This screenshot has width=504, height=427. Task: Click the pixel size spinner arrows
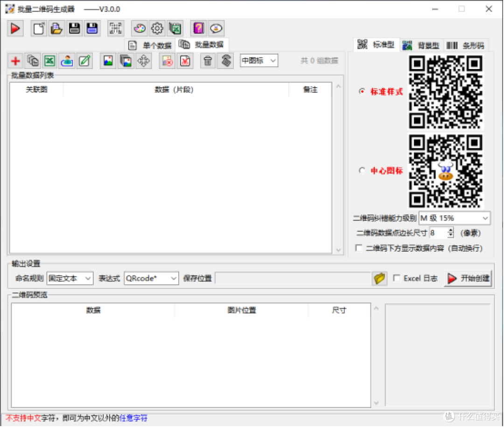coord(451,233)
